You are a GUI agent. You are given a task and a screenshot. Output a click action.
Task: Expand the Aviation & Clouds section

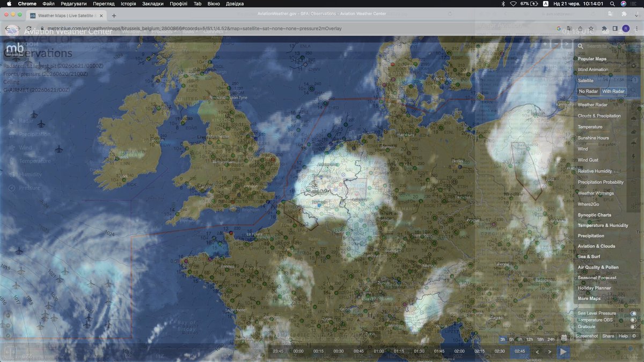[x=596, y=246]
